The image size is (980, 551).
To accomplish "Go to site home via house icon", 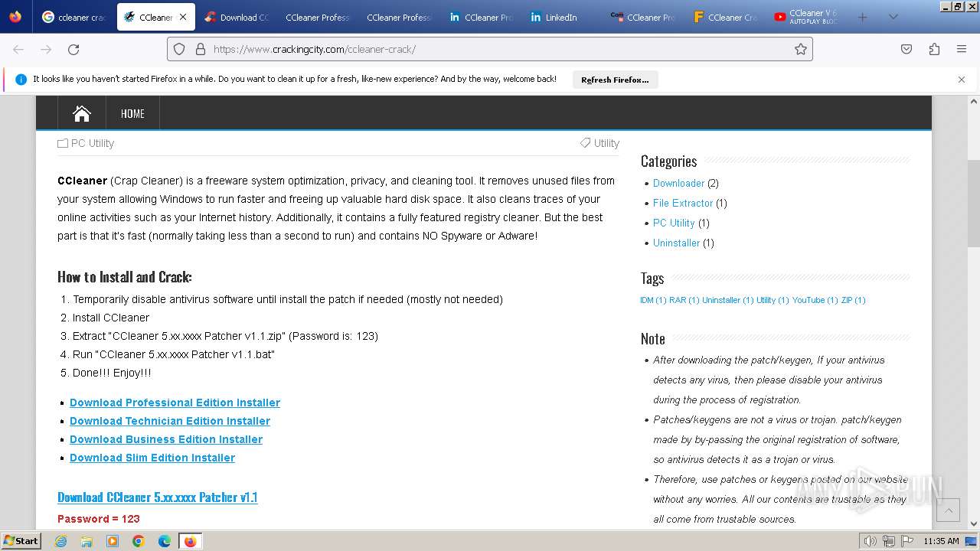I will click(82, 113).
